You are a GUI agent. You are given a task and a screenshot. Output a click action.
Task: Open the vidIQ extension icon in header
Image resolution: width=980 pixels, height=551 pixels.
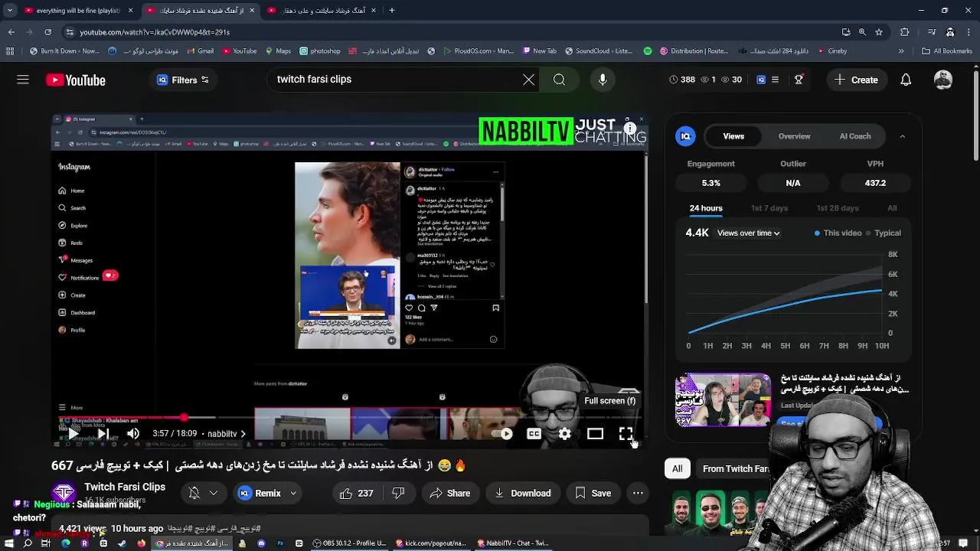pos(760,80)
